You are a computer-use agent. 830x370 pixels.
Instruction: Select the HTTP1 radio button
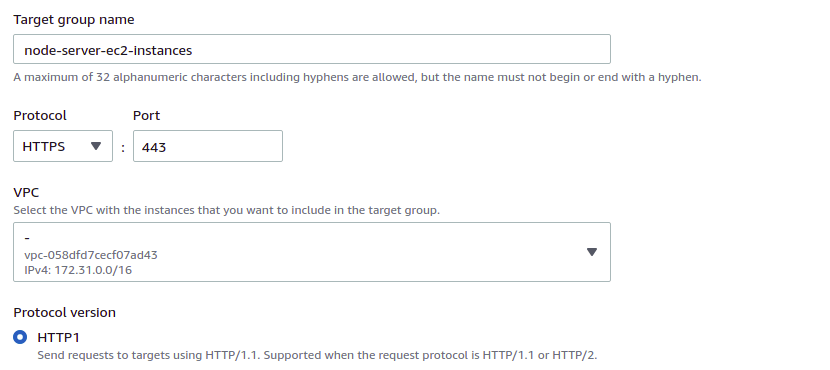(x=20, y=337)
